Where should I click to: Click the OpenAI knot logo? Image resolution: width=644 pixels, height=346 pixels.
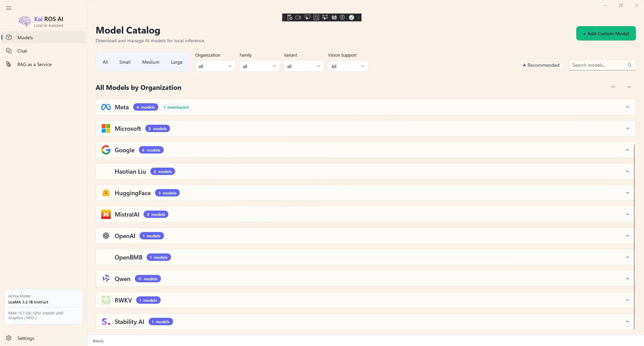[x=106, y=236]
